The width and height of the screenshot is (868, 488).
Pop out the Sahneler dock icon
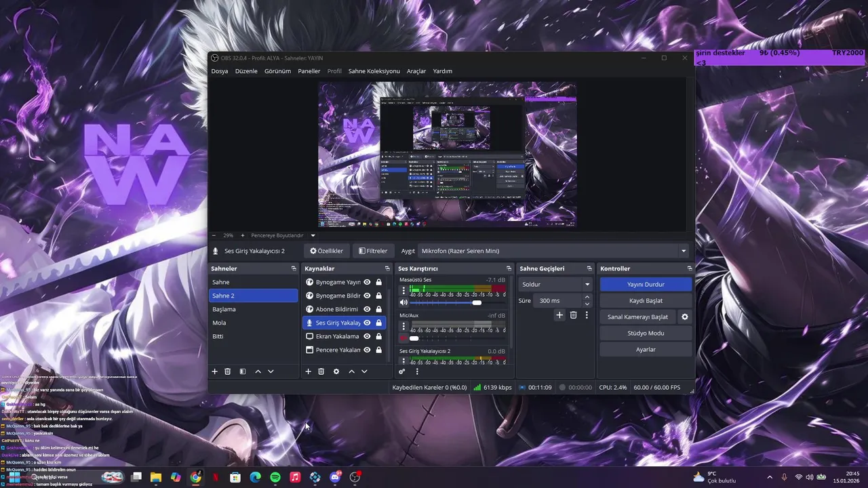click(x=294, y=268)
